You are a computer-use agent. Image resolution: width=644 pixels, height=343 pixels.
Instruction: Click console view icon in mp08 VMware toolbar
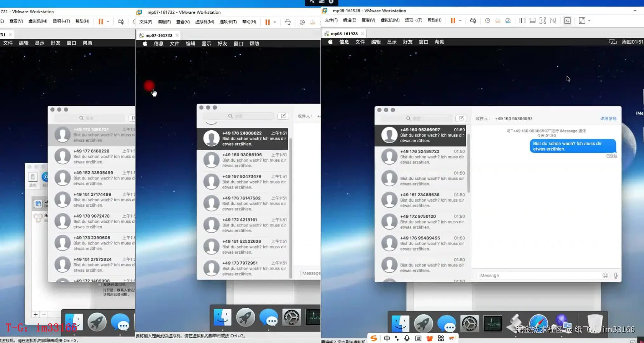point(567,21)
